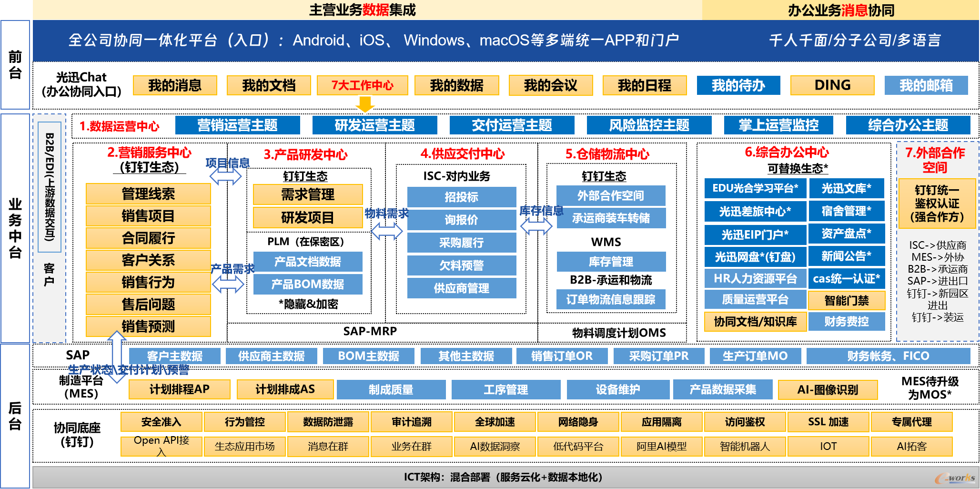Click the 询报价 box
This screenshot has width=980, height=489.
(x=462, y=220)
